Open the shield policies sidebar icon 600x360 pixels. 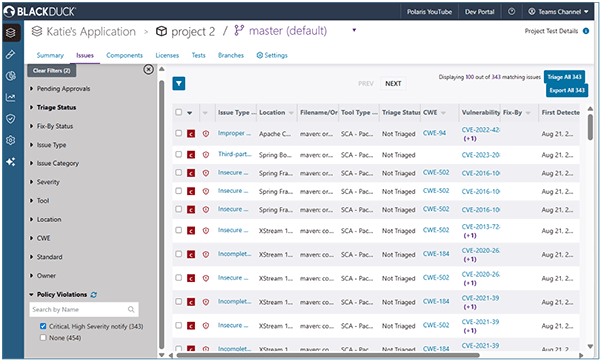coord(11,119)
